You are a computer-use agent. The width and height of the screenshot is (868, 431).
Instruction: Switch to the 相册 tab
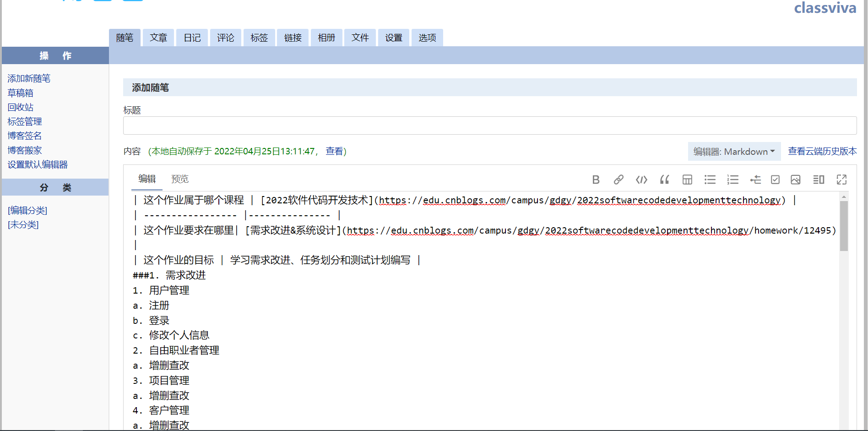click(x=326, y=38)
